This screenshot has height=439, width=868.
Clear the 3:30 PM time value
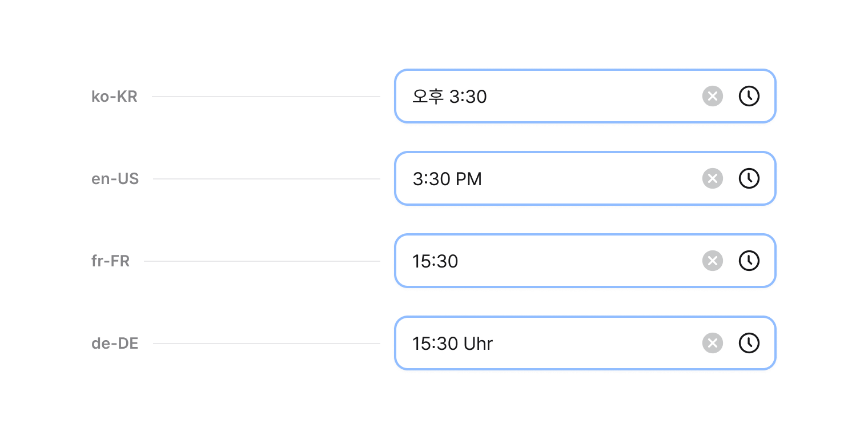click(x=713, y=178)
